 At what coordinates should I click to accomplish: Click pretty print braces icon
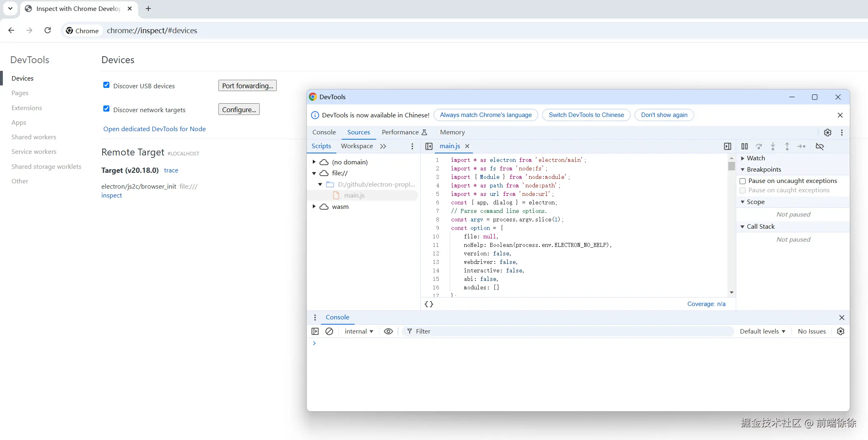click(429, 304)
